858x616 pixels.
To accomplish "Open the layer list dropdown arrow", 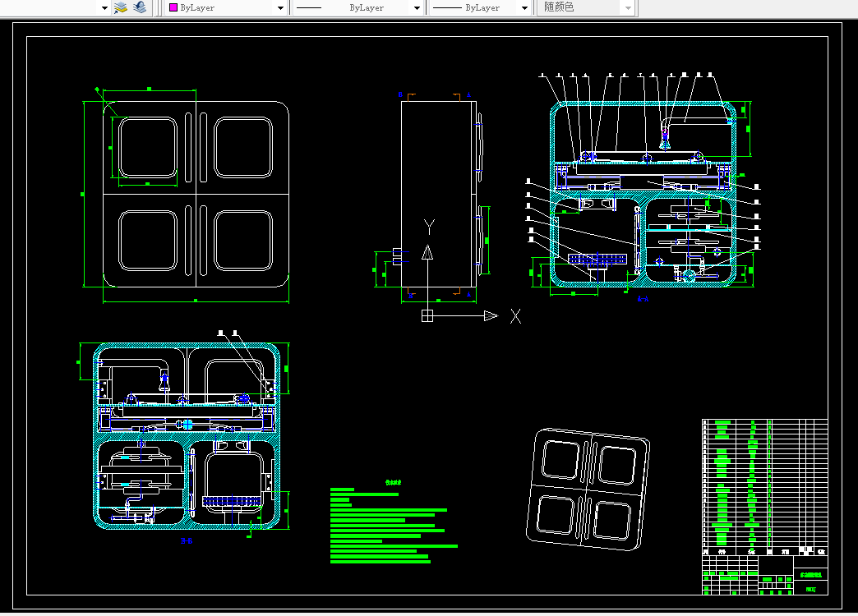I will [104, 7].
